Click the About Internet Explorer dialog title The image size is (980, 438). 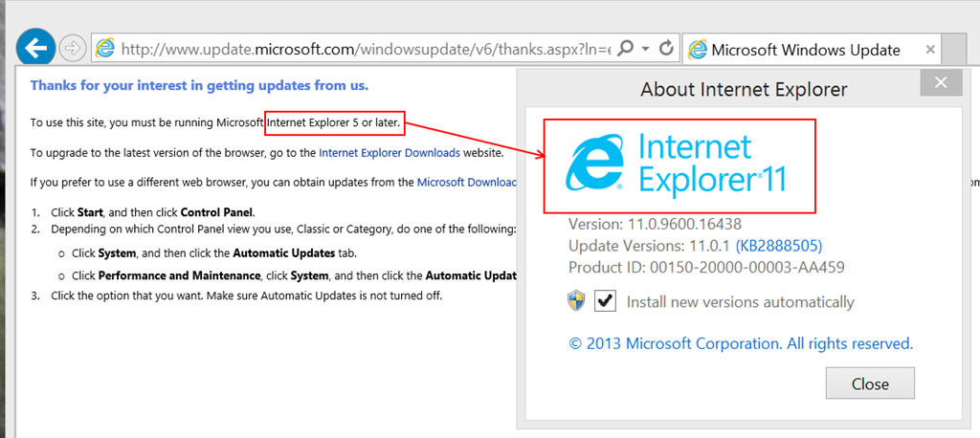pos(744,90)
